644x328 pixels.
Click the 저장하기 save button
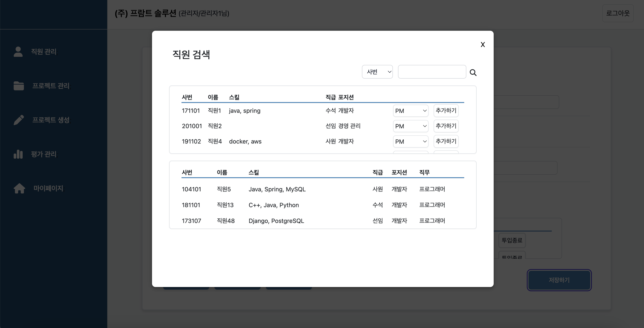coord(559,280)
